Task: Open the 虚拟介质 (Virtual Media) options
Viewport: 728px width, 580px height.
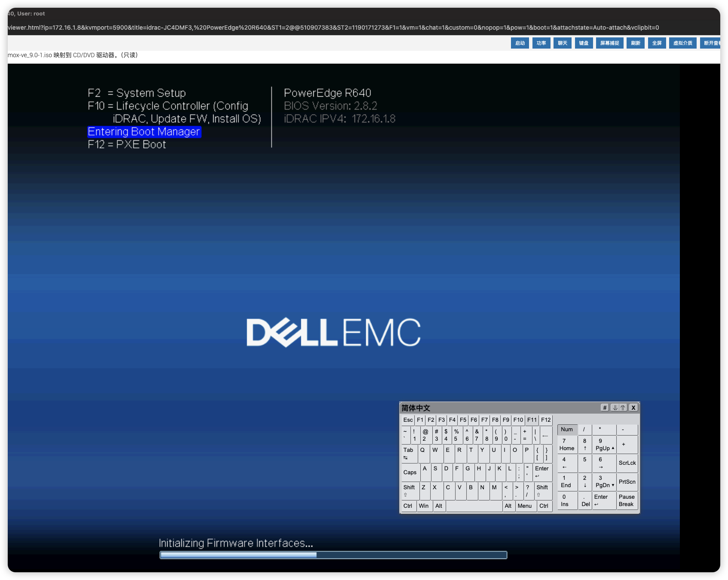Action: coord(682,43)
